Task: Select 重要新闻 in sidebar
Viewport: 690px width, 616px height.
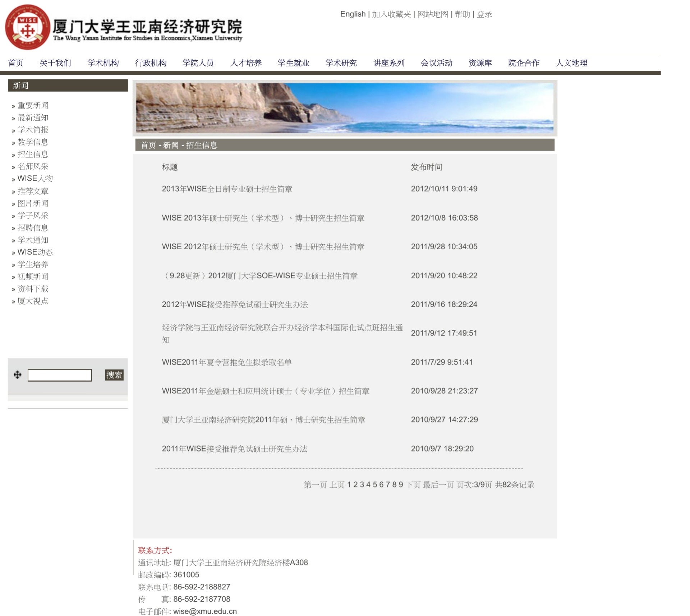Action: (33, 105)
